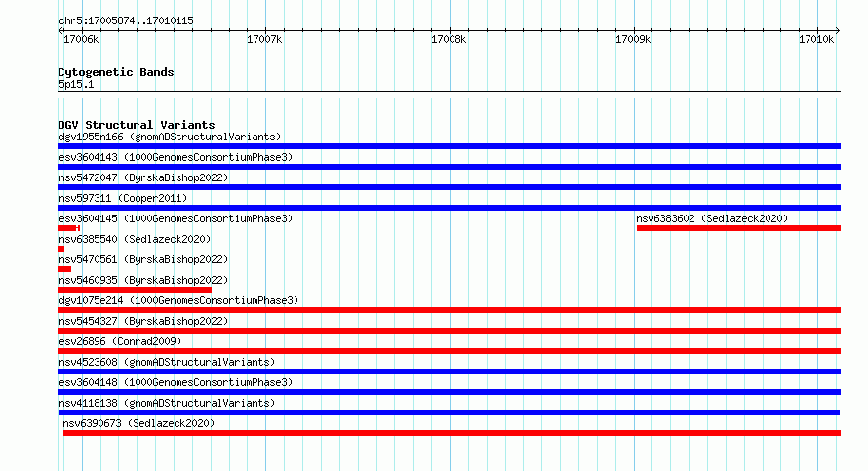868x471 pixels.
Task: Select the red bar under nsv6383602
Action: (738, 228)
